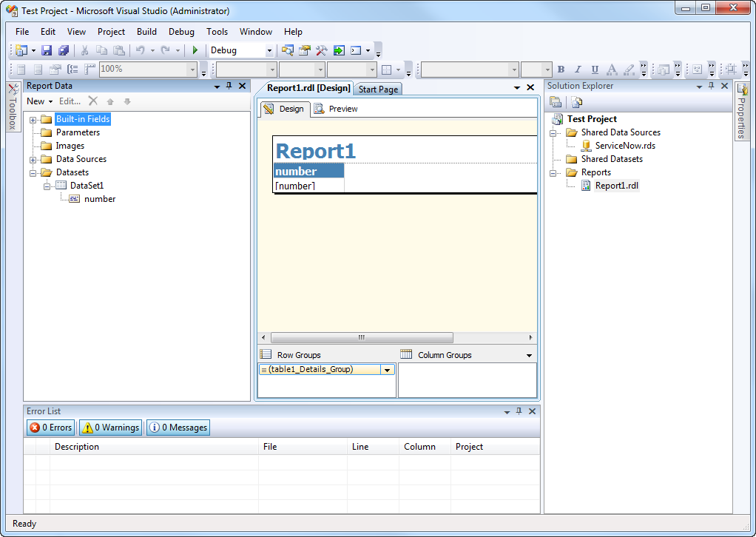Open the collapsed Toolbox side tab
The width and height of the screenshot is (756, 537).
pos(13,107)
